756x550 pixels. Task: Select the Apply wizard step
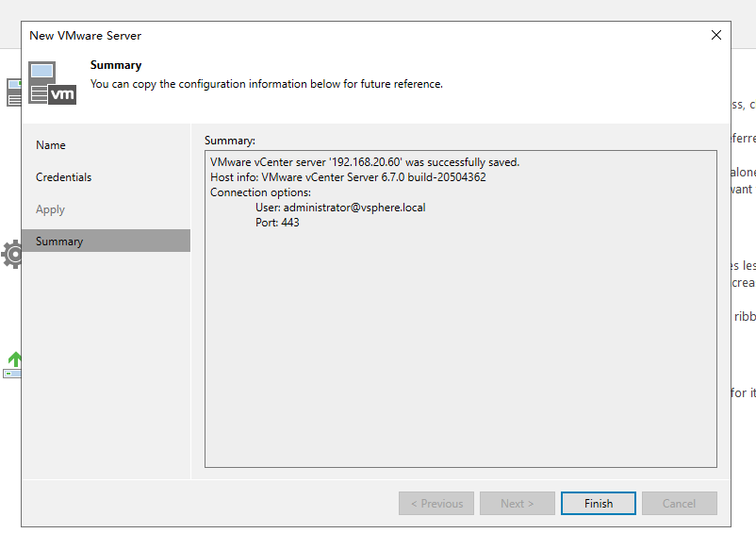(50, 209)
